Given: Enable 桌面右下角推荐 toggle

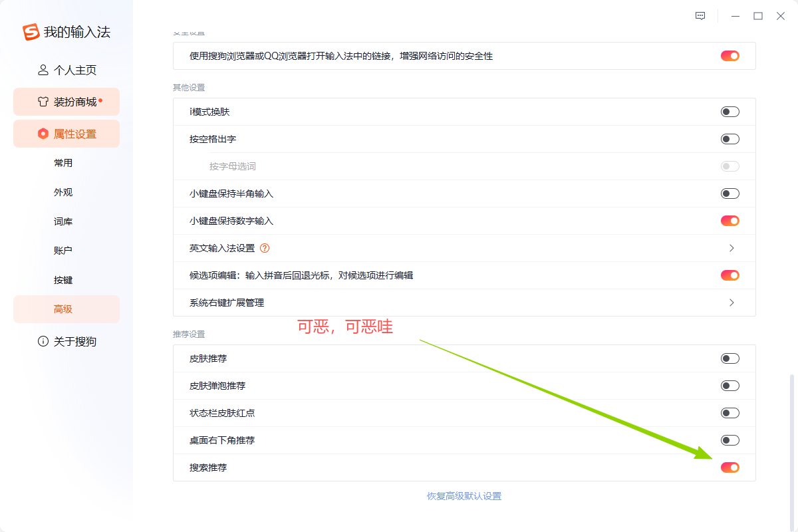Looking at the screenshot, I should click(730, 440).
